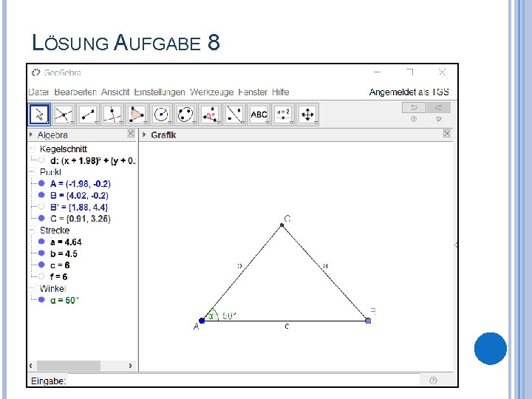Open the Werkzeuge menu

[x=212, y=92]
